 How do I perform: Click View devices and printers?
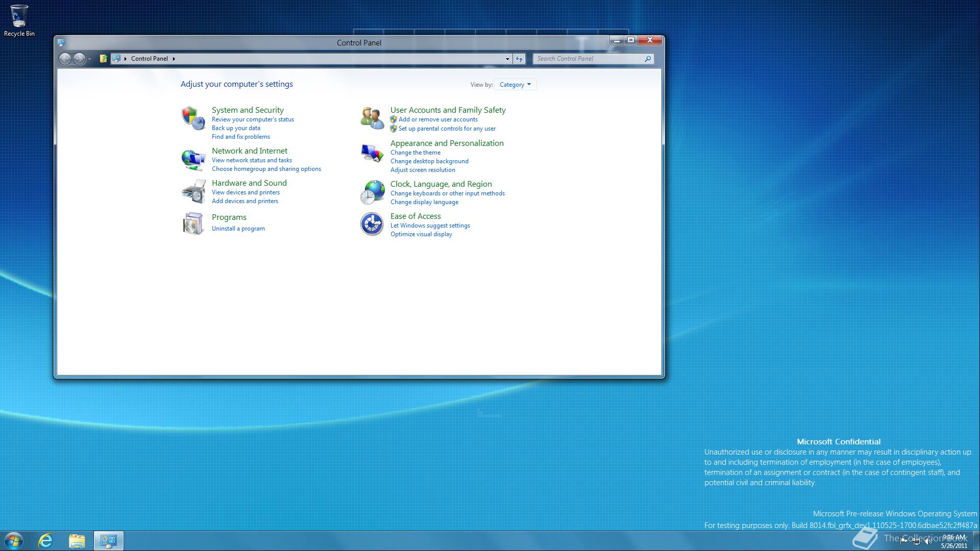click(x=246, y=192)
